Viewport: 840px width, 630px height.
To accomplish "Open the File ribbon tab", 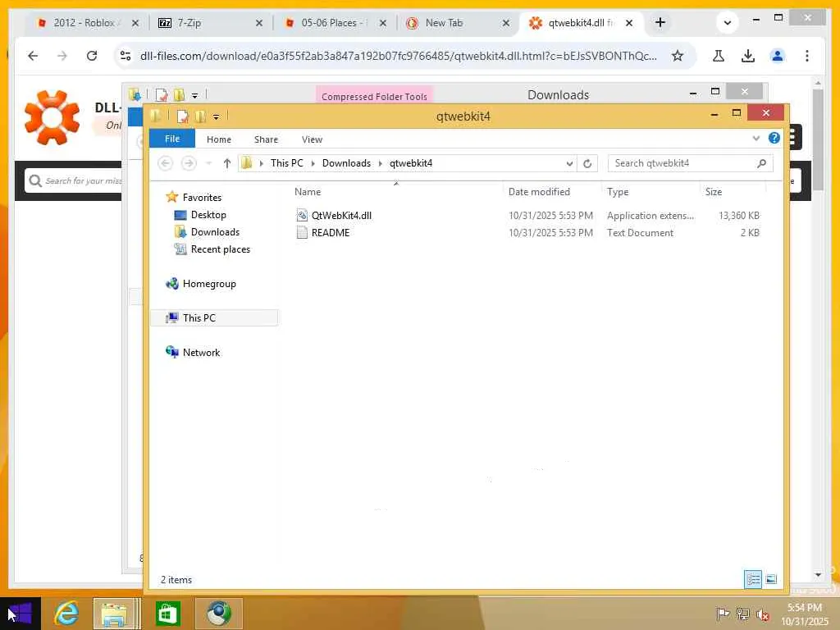I will click(x=172, y=139).
